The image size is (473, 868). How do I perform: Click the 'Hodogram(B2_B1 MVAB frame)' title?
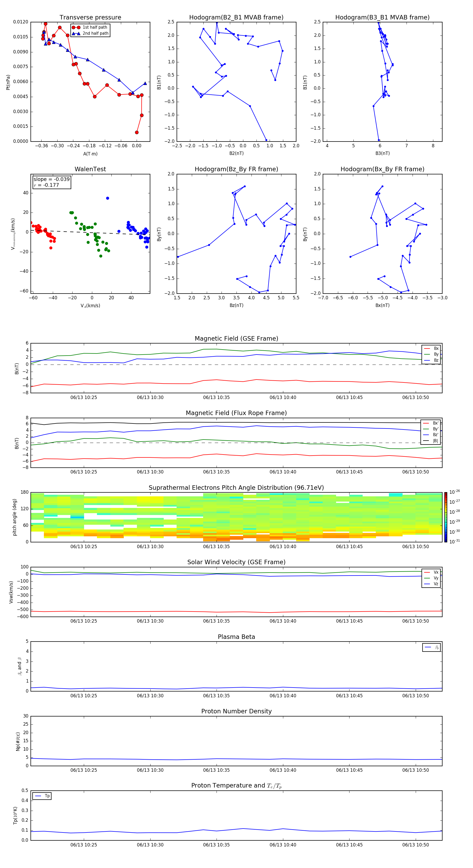point(236,18)
